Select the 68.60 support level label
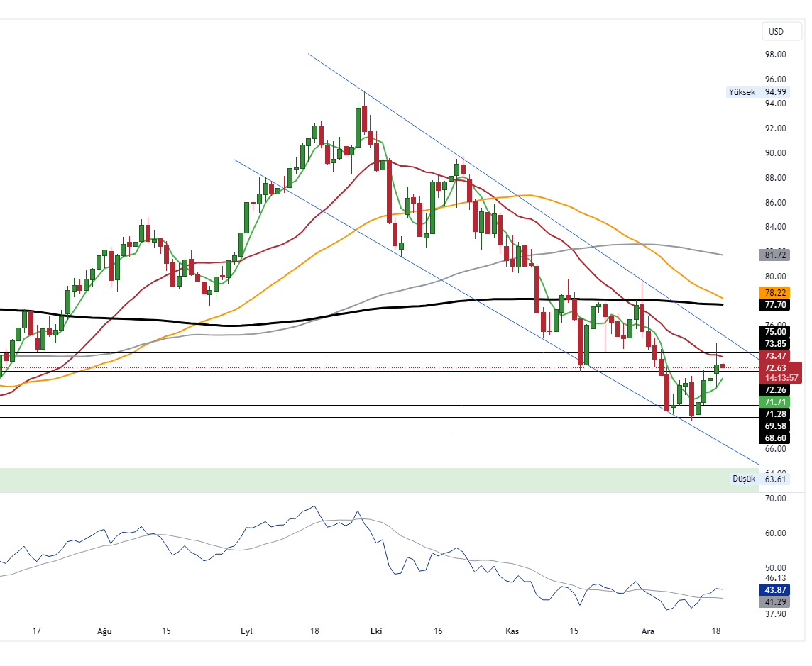Screen dimensions: 812x666 (x=777, y=438)
